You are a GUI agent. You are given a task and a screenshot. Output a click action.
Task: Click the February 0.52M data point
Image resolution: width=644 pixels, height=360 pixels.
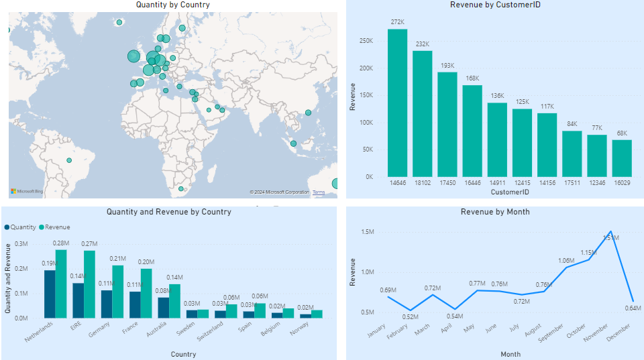(x=411, y=310)
